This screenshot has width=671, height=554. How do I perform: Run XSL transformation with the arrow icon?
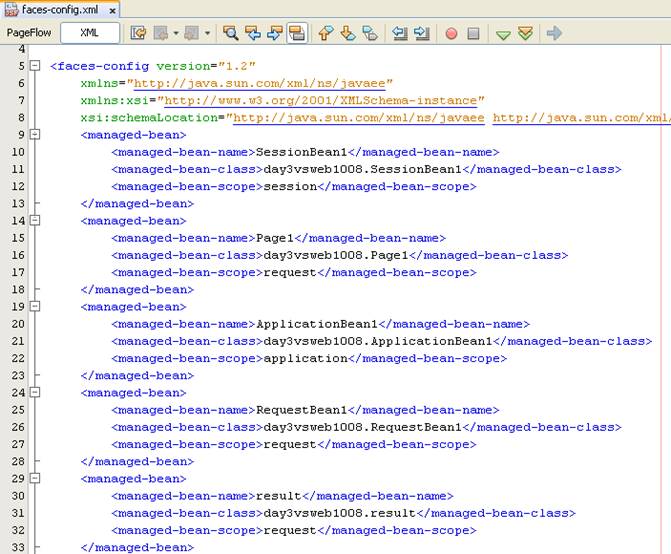click(554, 33)
